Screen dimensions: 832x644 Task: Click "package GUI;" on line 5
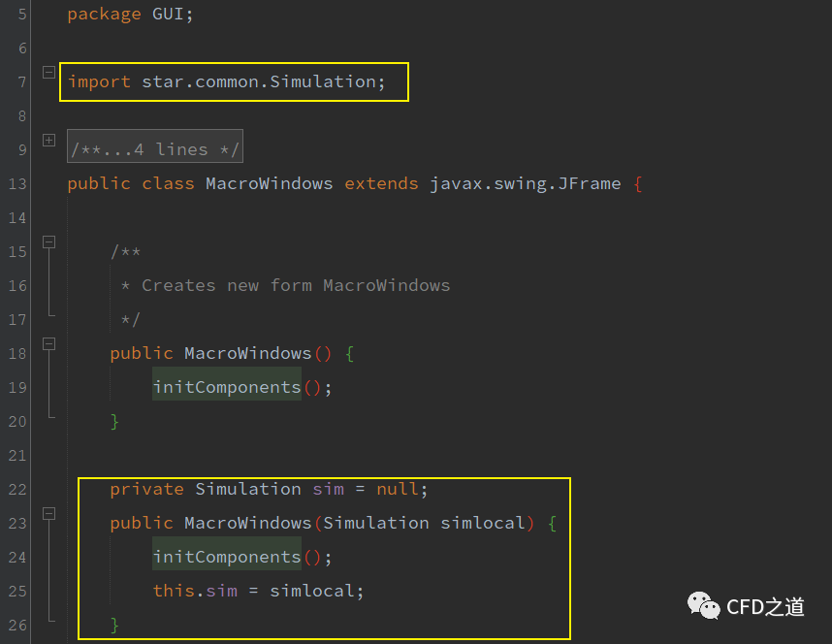coord(130,15)
